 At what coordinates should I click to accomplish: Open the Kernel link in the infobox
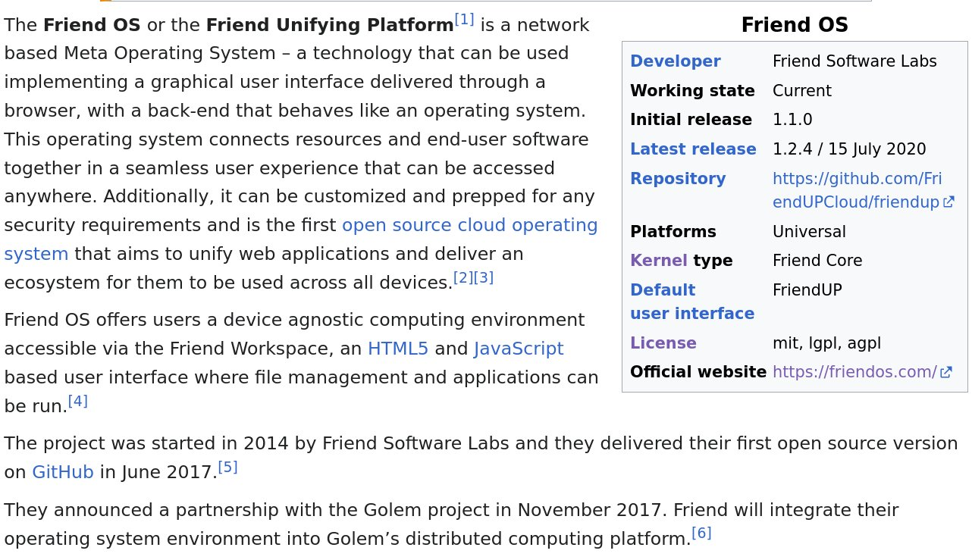coord(658,261)
